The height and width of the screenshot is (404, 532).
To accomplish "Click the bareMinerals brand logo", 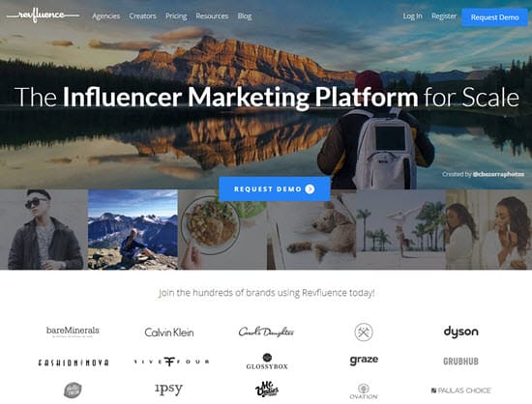I will (73, 332).
